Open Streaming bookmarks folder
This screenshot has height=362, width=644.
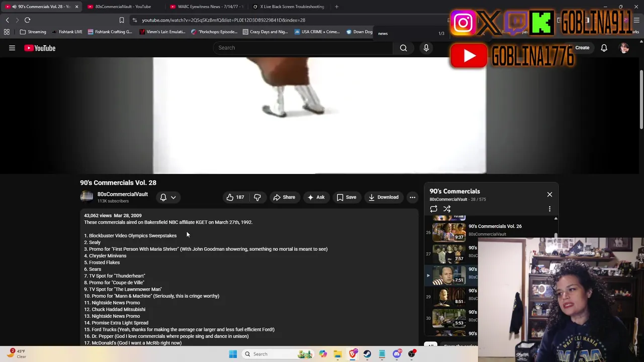point(33,32)
